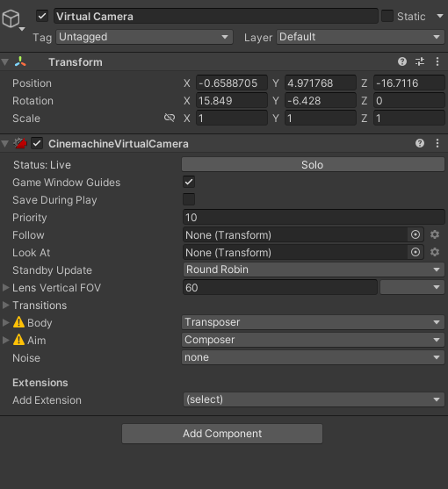This screenshot has height=489, width=448.
Task: Open Body dropdown showing Transposer
Action: [313, 322]
